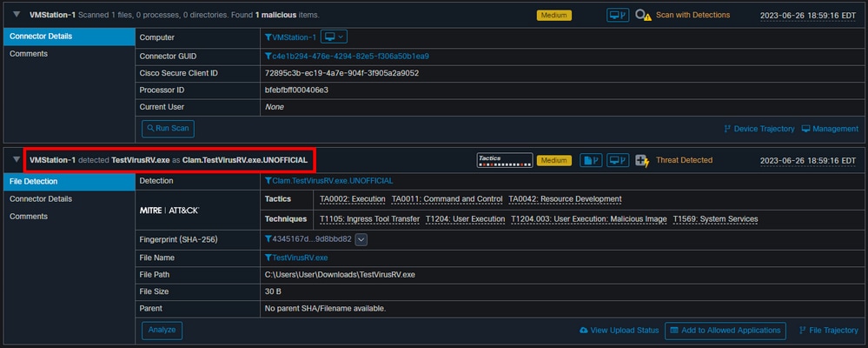Image resolution: width=868 pixels, height=348 pixels.
Task: Select Connector Details tab in scan event
Action: point(70,36)
